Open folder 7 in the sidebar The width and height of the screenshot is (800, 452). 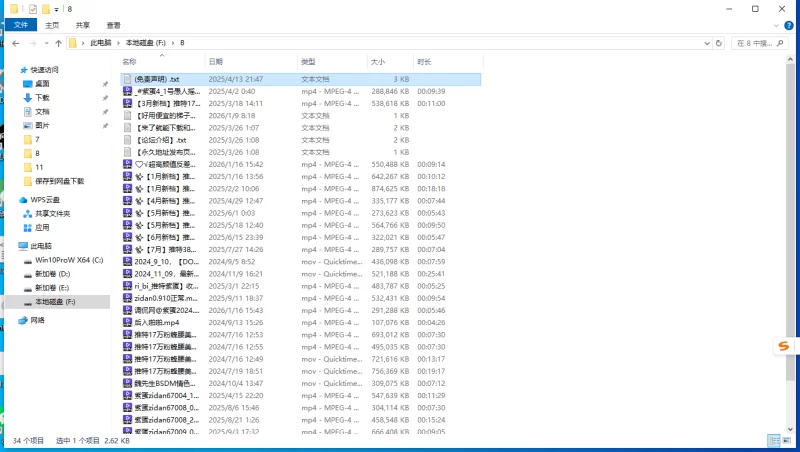click(x=37, y=139)
